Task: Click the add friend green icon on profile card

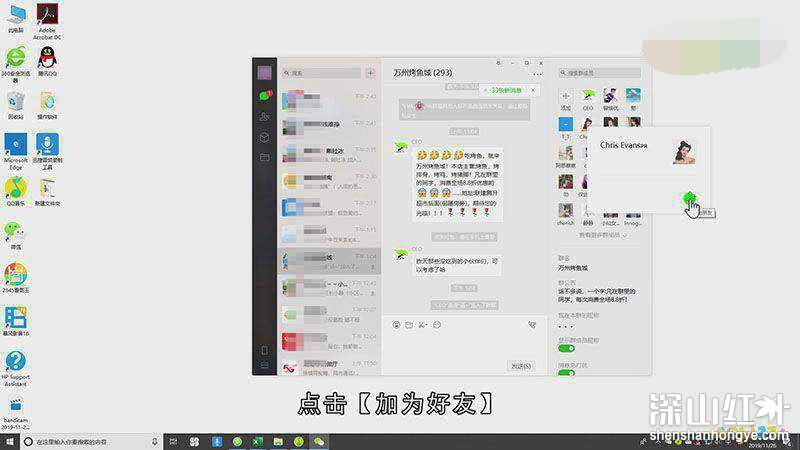Action: click(689, 198)
